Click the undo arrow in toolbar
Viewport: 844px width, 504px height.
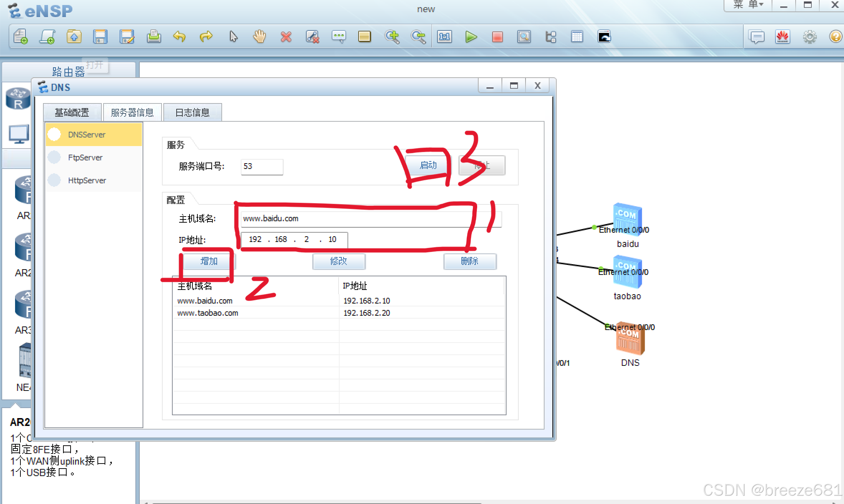[179, 37]
